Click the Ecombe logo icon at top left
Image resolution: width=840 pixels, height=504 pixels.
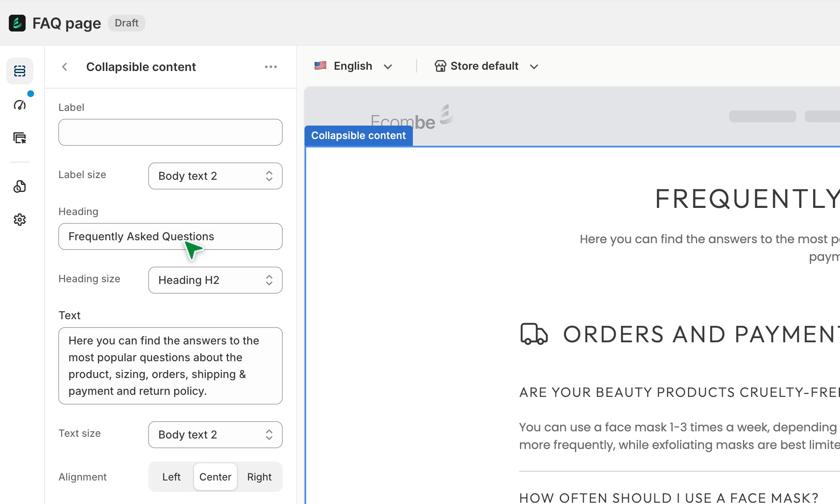click(17, 23)
